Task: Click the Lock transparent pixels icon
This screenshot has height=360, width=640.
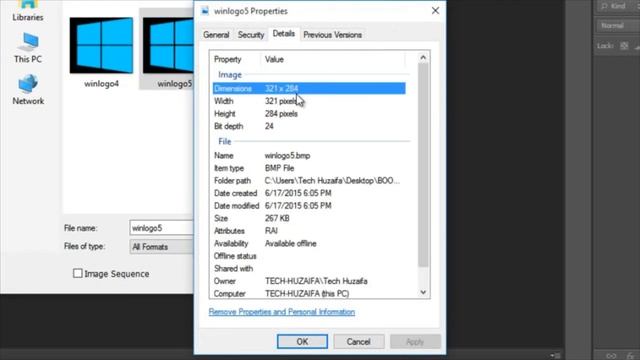Action: pos(624,46)
